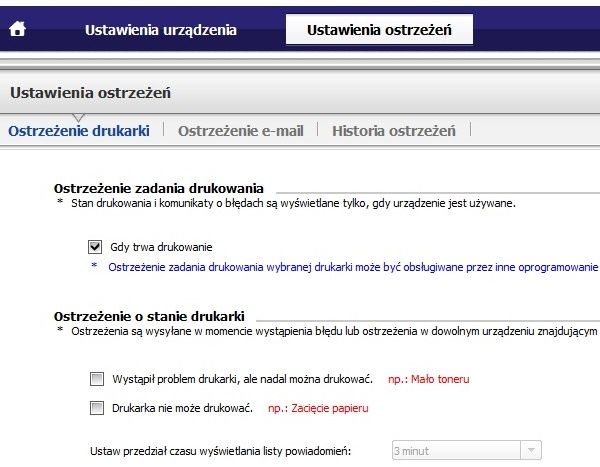The image size is (600, 467).
Task: Enable the Wystąpił problem drukarki checkbox
Action: [x=97, y=379]
